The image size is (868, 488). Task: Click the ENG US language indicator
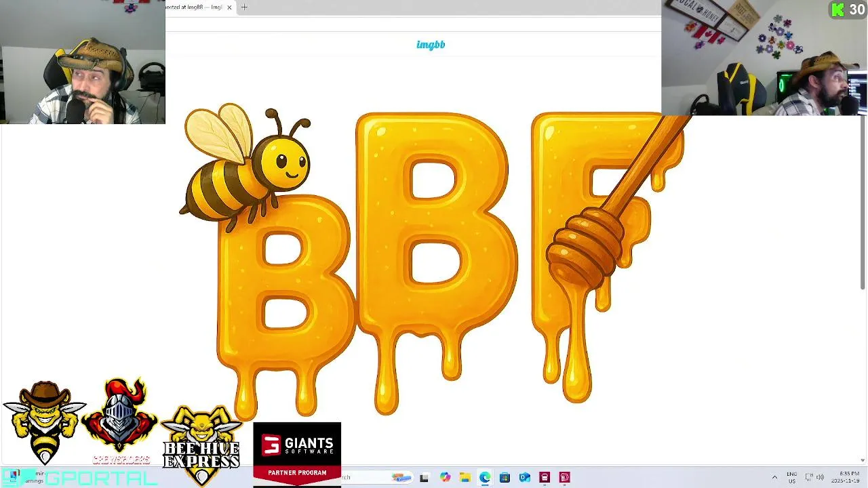[791, 477]
